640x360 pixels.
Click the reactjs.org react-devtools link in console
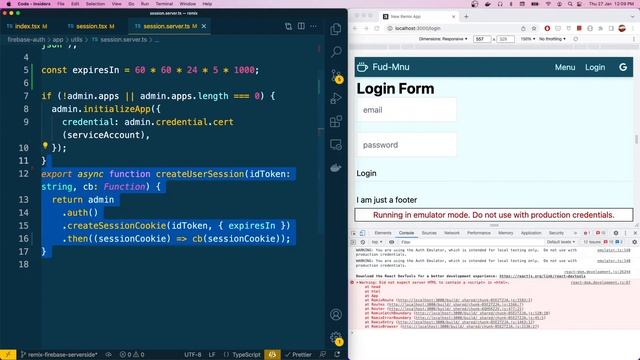(x=542, y=276)
